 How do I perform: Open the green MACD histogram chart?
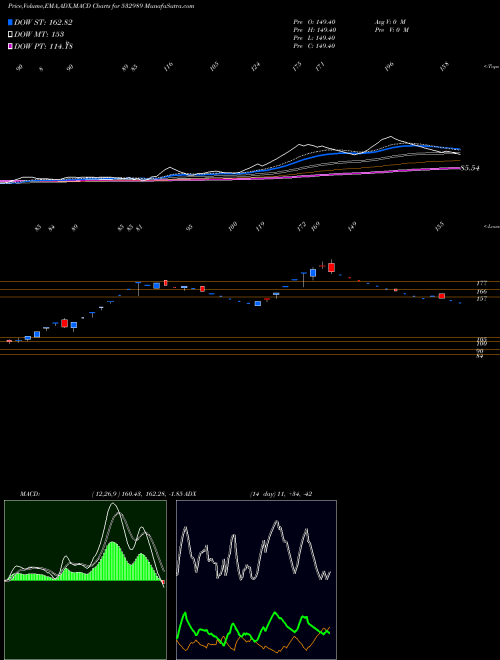coord(85,580)
